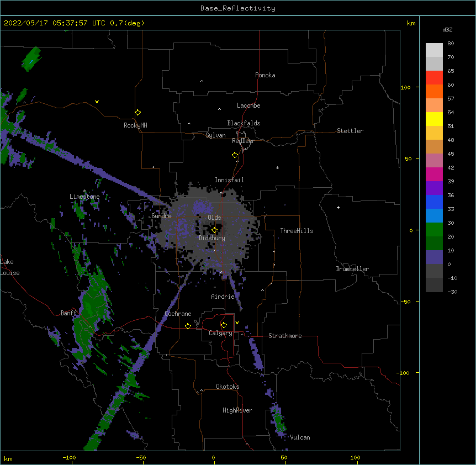Click the 0 km horizontal axis tick label

point(213,457)
